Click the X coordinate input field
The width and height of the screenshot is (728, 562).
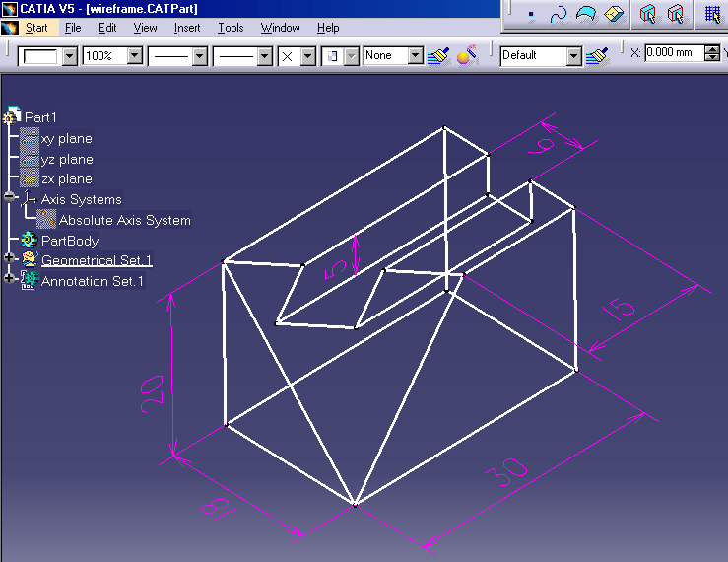[x=675, y=52]
